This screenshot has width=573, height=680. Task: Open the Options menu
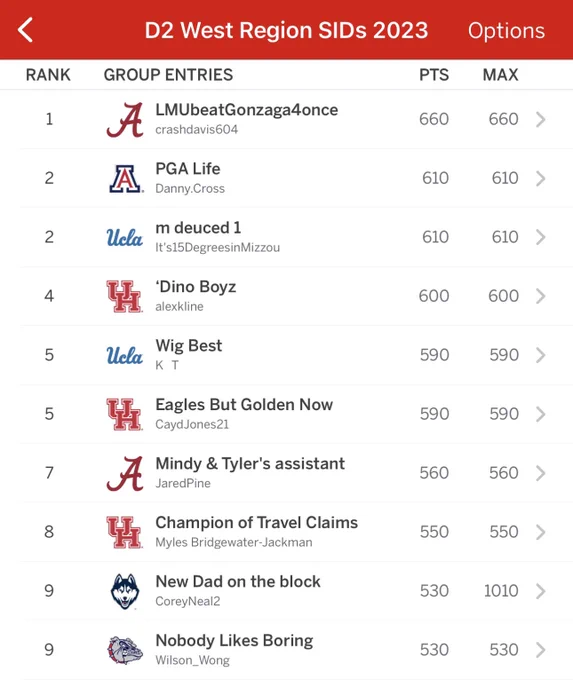[x=506, y=31]
